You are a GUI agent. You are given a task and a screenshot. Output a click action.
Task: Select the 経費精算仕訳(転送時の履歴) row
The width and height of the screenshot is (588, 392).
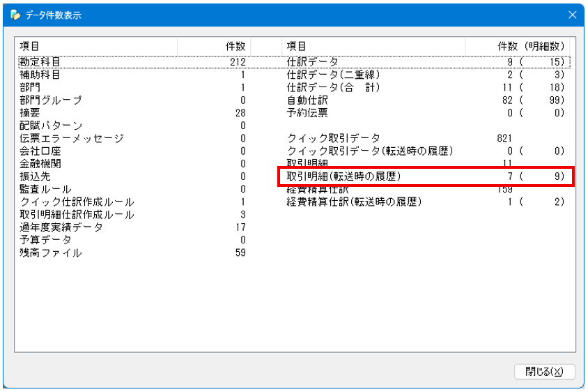click(x=354, y=202)
